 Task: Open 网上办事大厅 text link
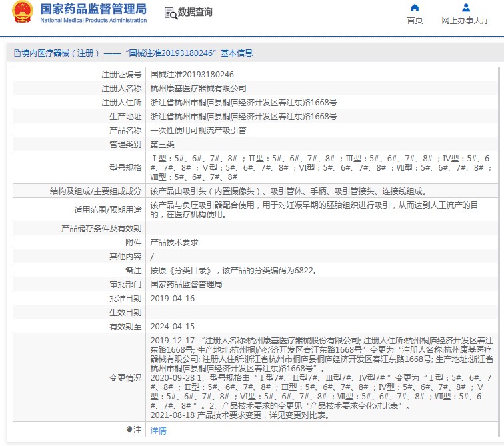465,20
